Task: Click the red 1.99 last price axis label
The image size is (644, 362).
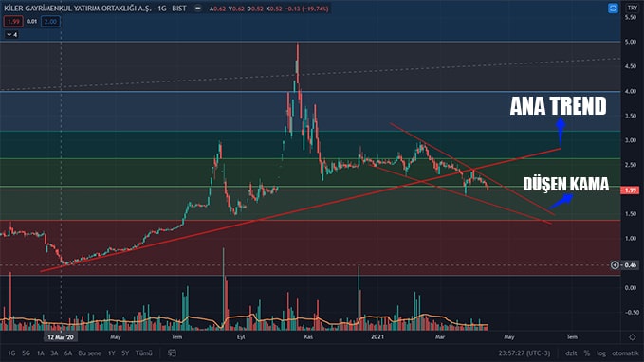Action: coord(630,190)
